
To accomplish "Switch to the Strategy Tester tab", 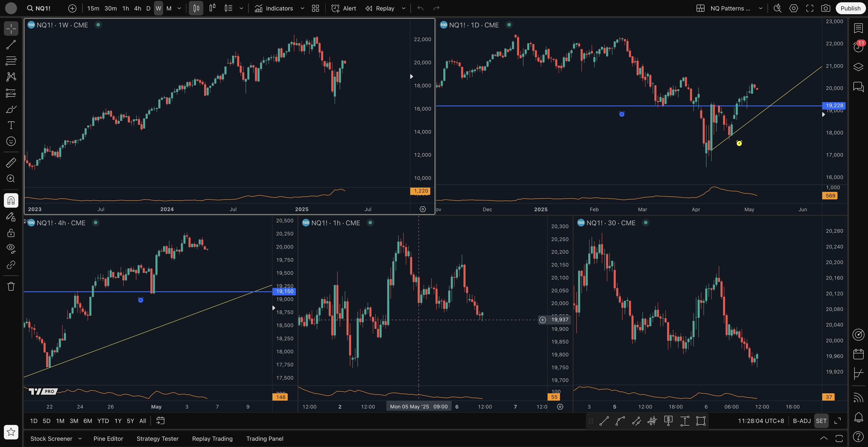I will [157, 439].
